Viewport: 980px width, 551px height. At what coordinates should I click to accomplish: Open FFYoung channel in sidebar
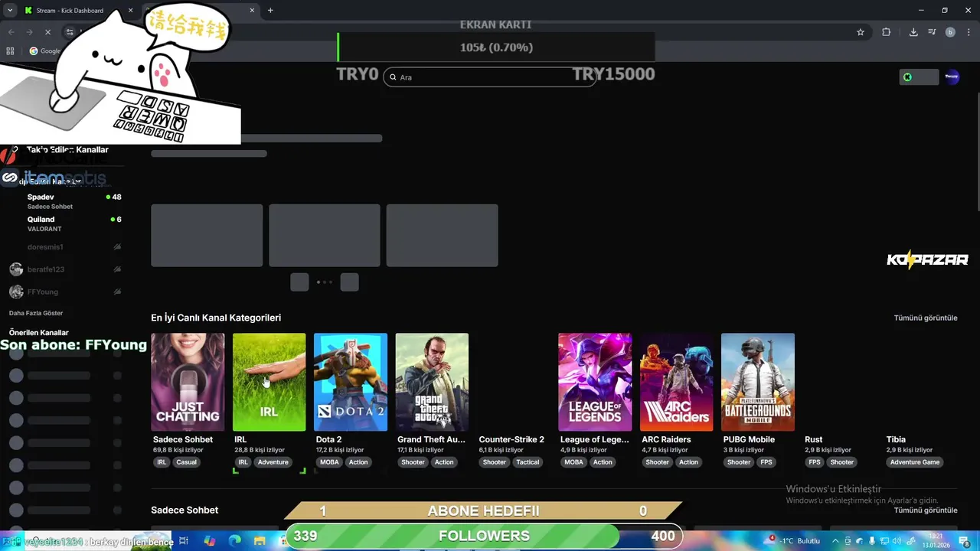[65, 292]
